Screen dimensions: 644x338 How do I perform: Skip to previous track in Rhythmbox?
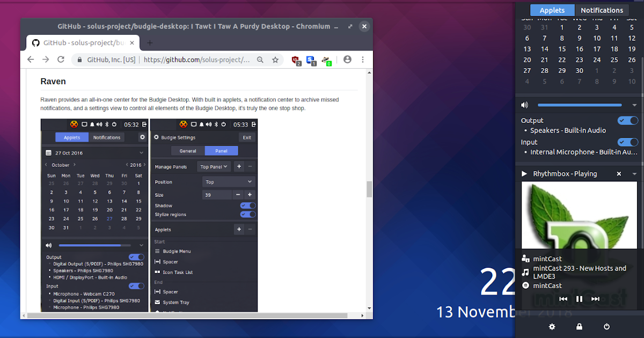click(x=563, y=299)
